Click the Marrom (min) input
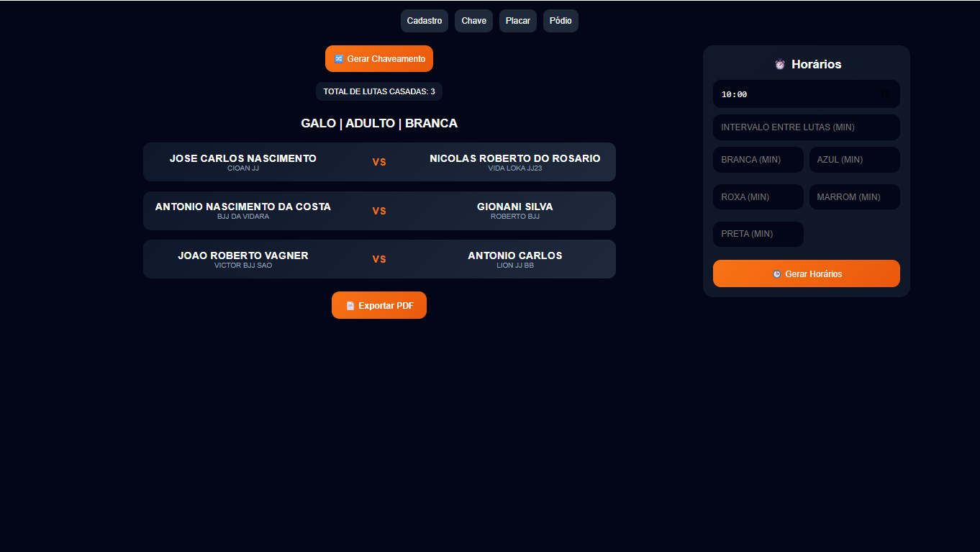980x552 pixels. [854, 197]
